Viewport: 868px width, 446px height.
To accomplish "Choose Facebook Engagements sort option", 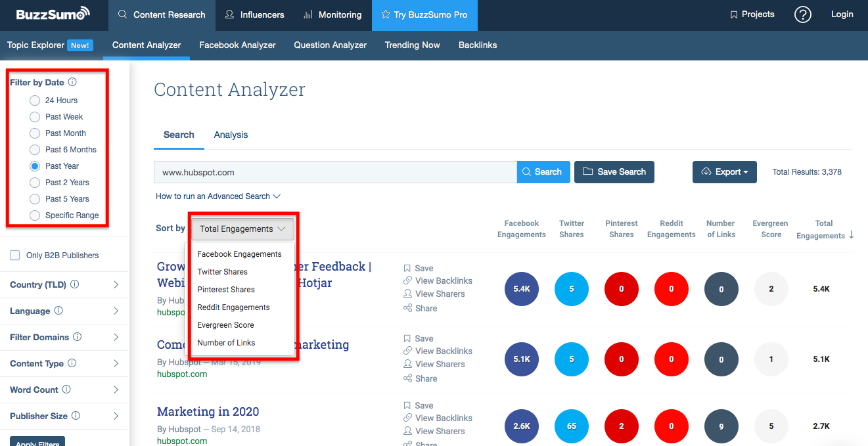I will (239, 254).
